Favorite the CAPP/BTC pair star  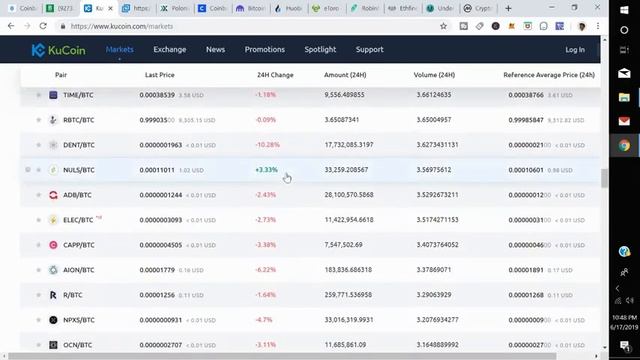point(38,245)
